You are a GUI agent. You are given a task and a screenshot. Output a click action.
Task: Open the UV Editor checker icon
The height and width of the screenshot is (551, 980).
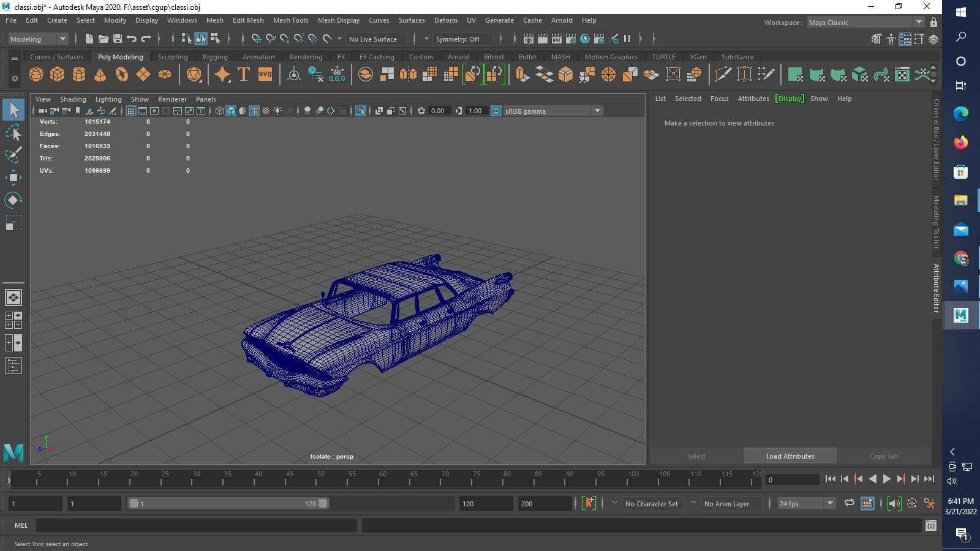click(x=902, y=74)
